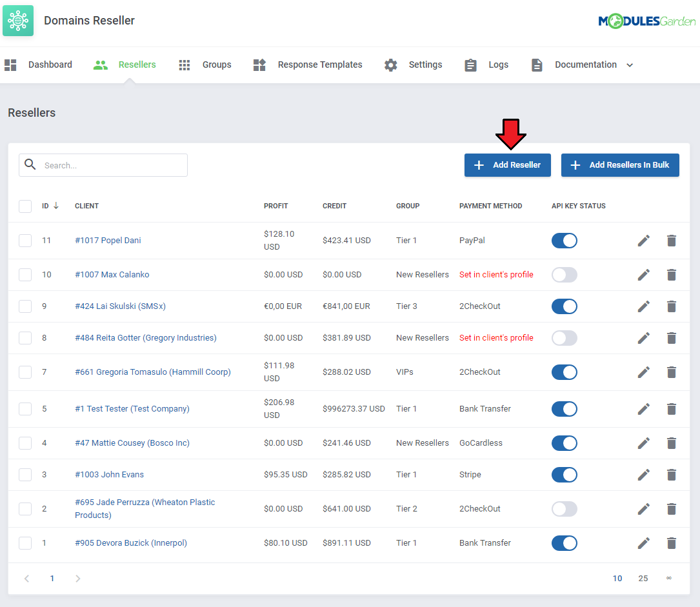The width and height of the screenshot is (700, 607).
Task: Open client #1 Test Tester (Test Company)
Action: [132, 409]
